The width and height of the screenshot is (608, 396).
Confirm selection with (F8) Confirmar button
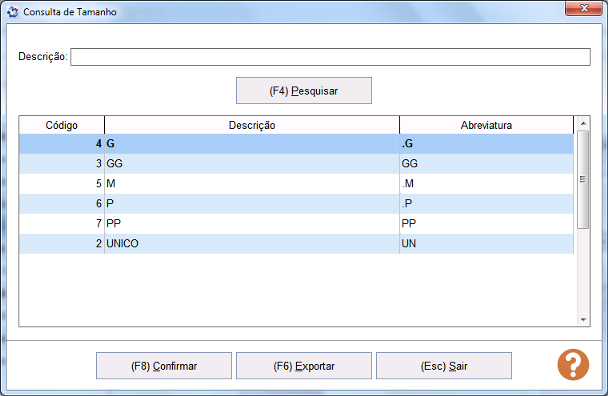[164, 366]
